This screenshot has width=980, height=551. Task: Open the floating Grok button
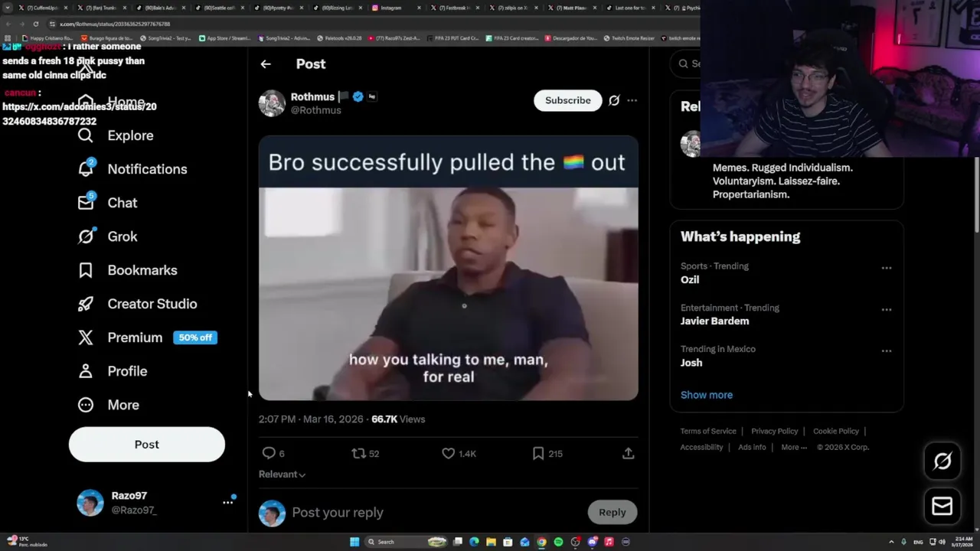click(x=942, y=461)
